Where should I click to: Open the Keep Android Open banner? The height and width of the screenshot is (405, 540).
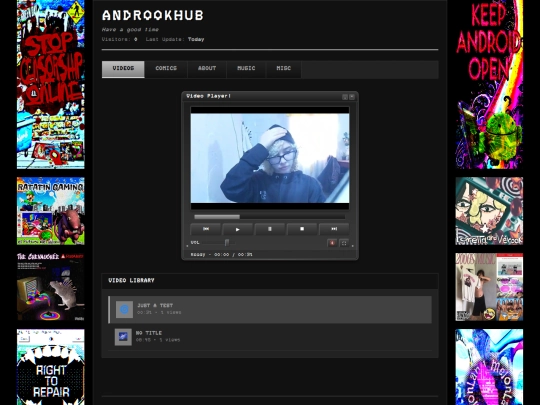tap(489, 84)
